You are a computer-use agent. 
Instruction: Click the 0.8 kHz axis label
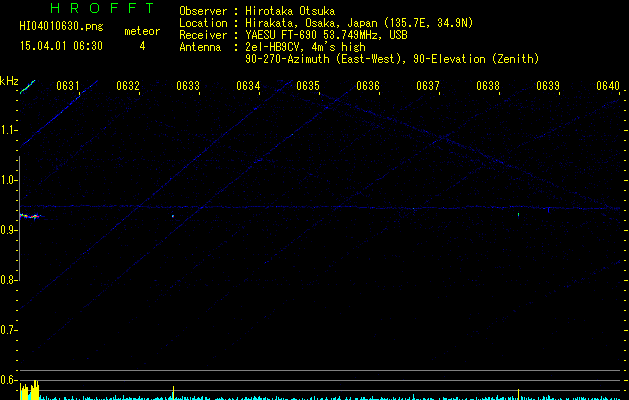8,280
